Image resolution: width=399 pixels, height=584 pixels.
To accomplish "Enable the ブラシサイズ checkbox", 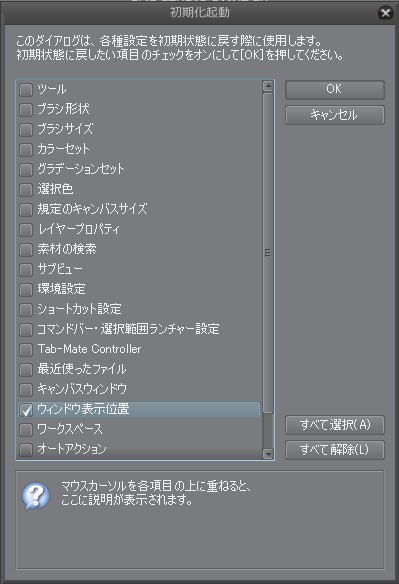I will (x=26, y=130).
